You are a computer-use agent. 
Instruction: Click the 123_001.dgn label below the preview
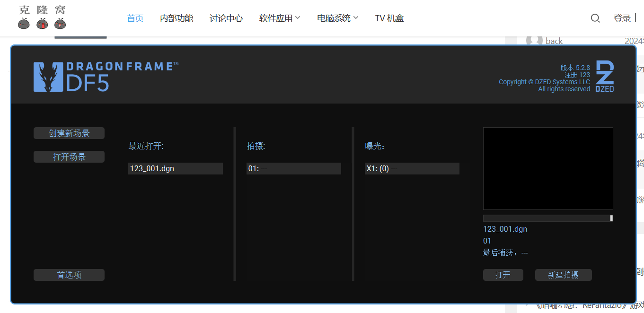[x=505, y=229]
